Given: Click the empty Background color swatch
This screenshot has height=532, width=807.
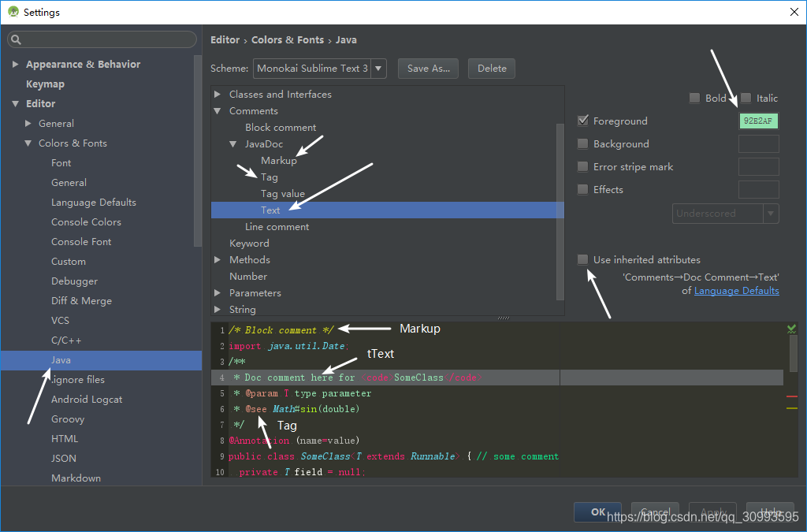Looking at the screenshot, I should (759, 144).
